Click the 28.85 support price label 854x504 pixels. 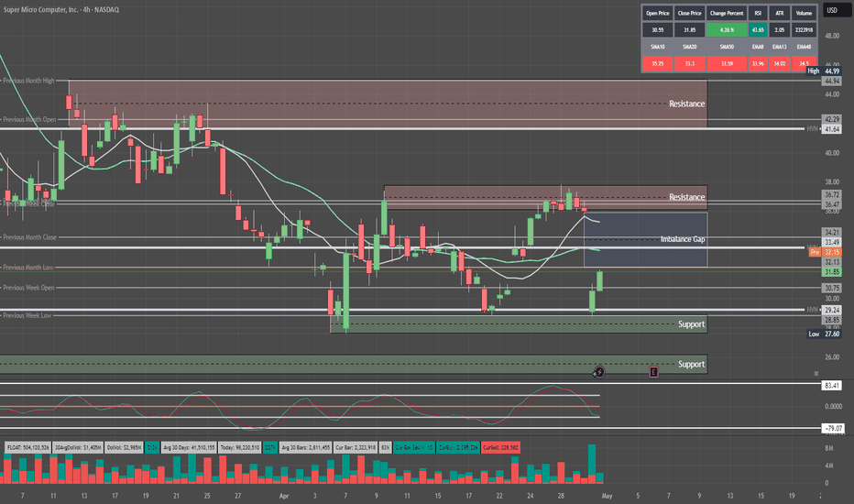pos(832,320)
